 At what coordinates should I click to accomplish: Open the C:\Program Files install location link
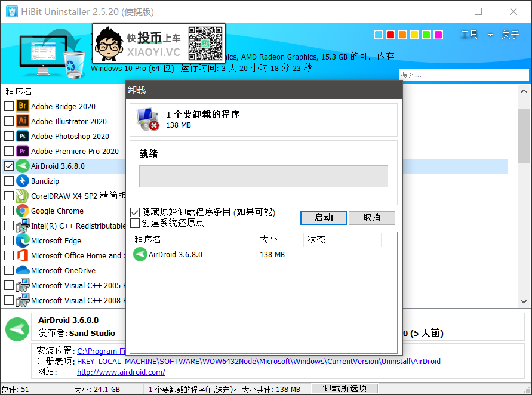coord(101,351)
